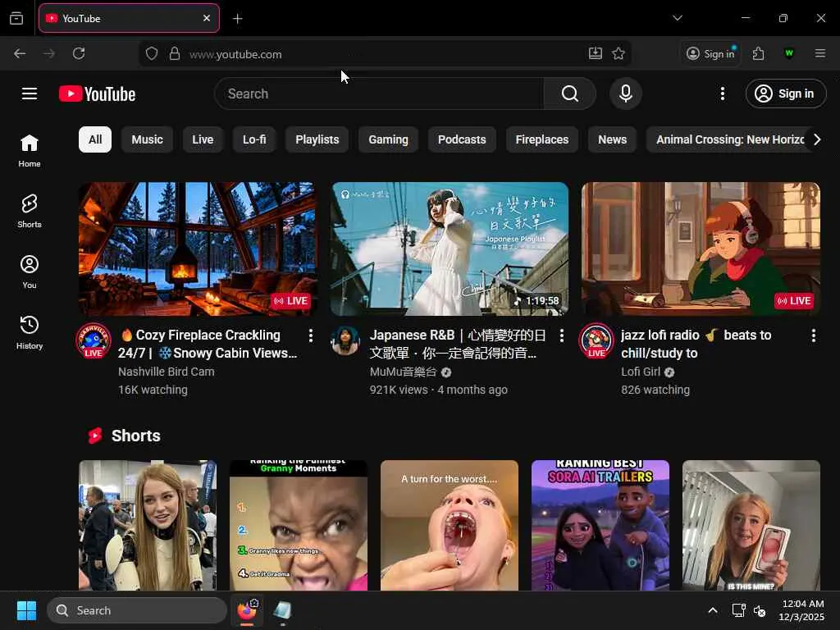Go to Home in the sidebar
Viewport: 840px width, 630px height.
point(30,150)
